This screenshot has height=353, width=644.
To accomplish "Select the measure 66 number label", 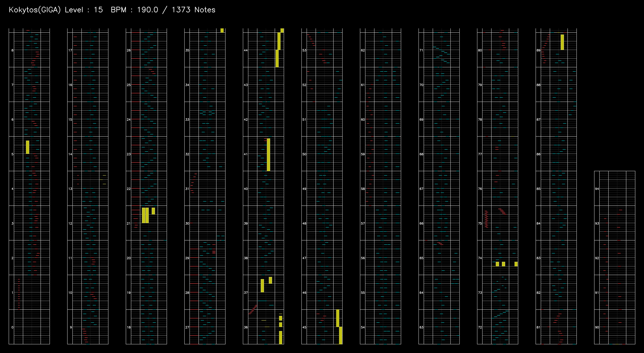I will point(421,224).
